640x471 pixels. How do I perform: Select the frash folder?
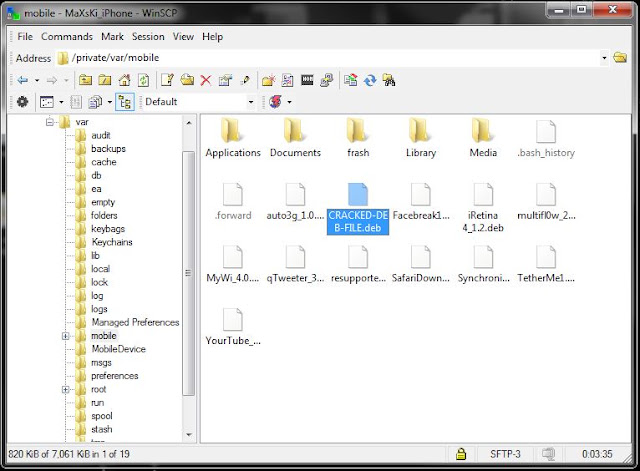pyautogui.click(x=358, y=138)
